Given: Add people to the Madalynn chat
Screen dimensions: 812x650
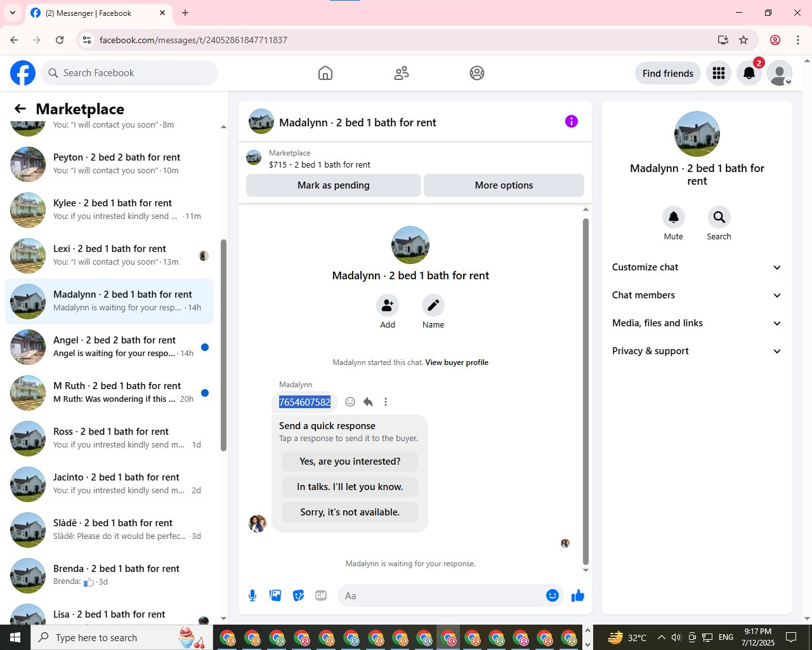Looking at the screenshot, I should (388, 305).
